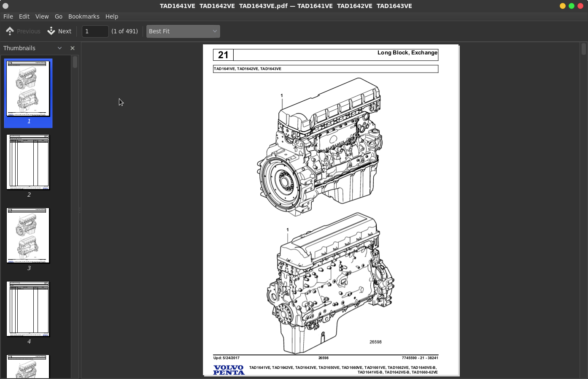Open the Bookmarks menu
The height and width of the screenshot is (379, 588).
pyautogui.click(x=84, y=16)
